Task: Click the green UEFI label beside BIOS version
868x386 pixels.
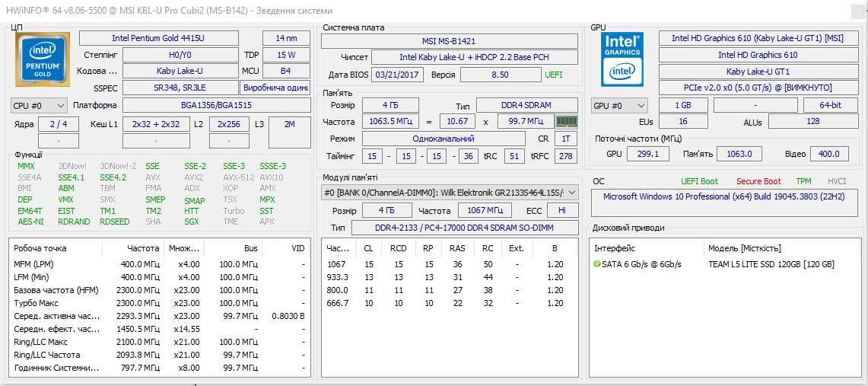Action: tap(554, 74)
